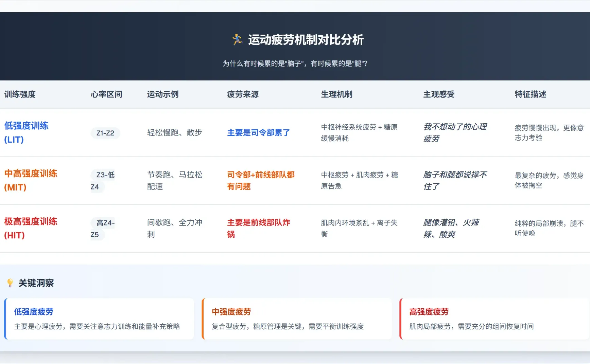
Task: Click the cell 轻松慢跑、散步
Action: (175, 133)
